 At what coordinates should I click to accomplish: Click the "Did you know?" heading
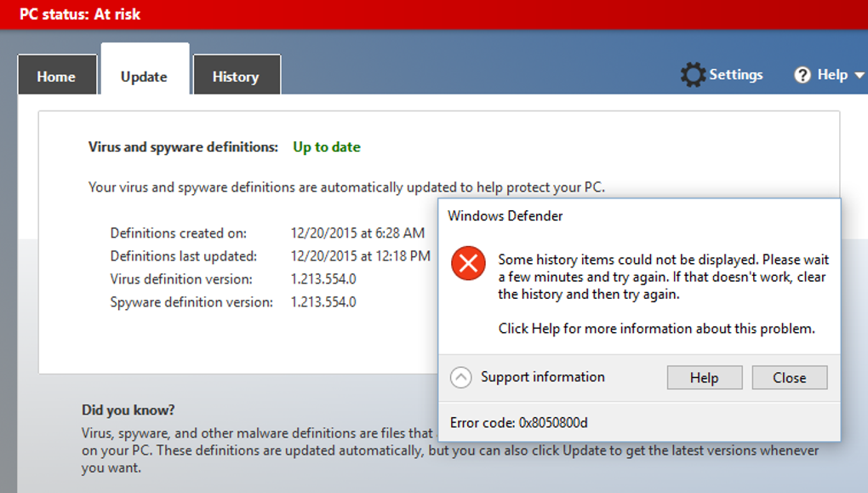coord(128,410)
